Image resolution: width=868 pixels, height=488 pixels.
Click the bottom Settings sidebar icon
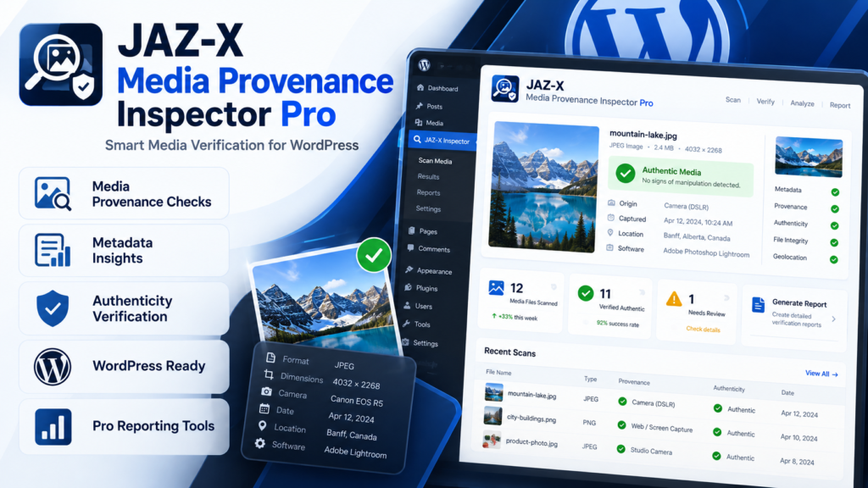click(406, 342)
